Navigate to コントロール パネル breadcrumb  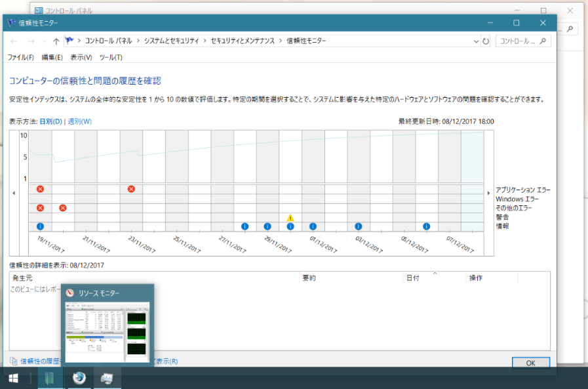108,41
